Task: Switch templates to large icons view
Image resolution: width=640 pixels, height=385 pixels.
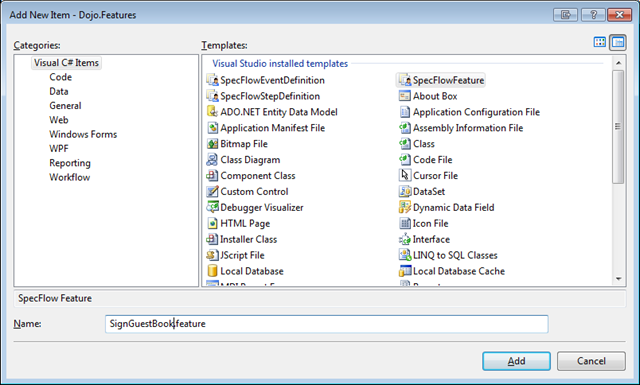Action: pos(600,42)
